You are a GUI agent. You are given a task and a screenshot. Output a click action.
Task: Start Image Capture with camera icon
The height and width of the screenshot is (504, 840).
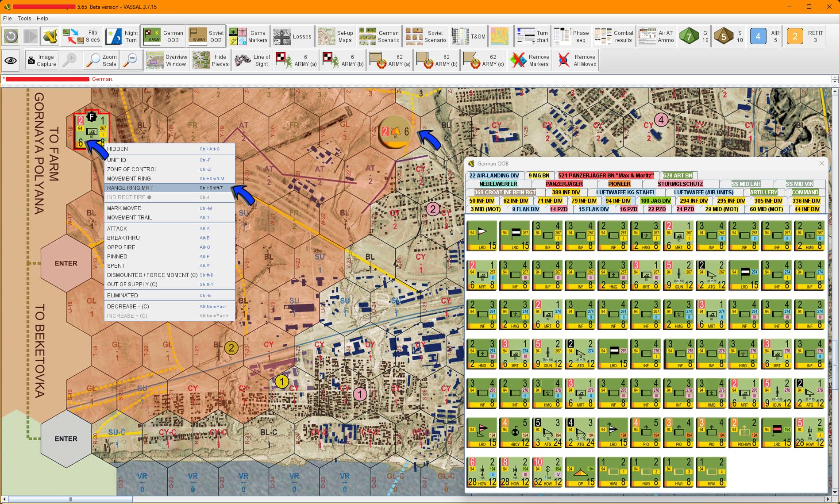(x=42, y=60)
